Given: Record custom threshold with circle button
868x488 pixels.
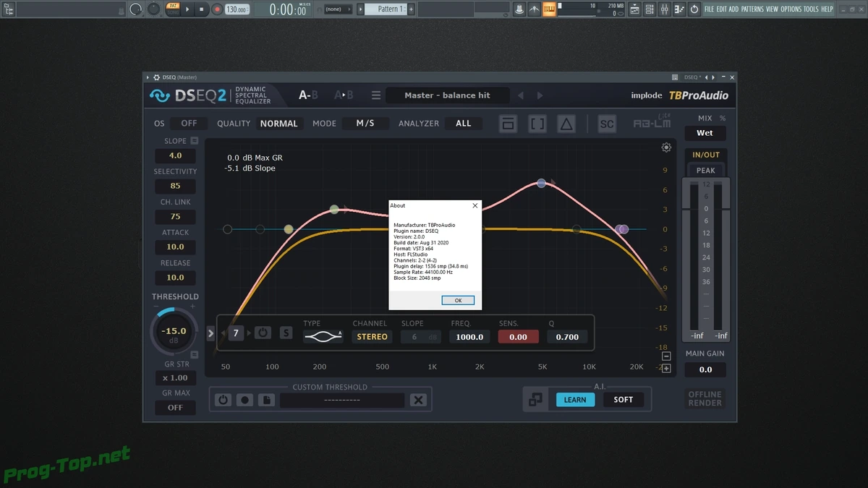Looking at the screenshot, I should point(244,400).
